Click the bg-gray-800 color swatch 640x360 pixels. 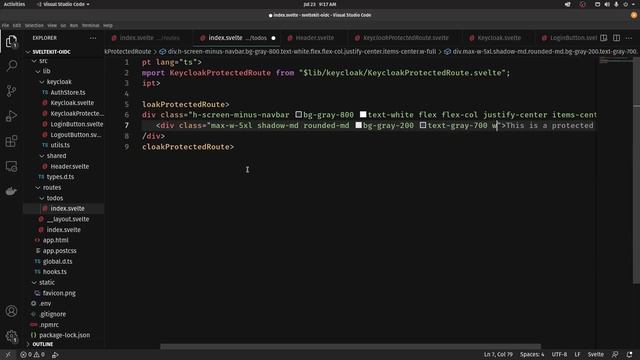coord(299,115)
